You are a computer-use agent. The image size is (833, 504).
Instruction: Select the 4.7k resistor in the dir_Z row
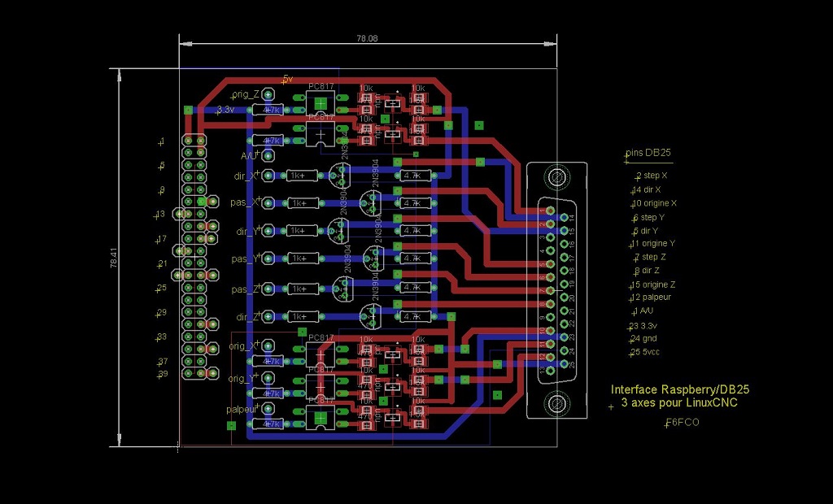pos(415,317)
